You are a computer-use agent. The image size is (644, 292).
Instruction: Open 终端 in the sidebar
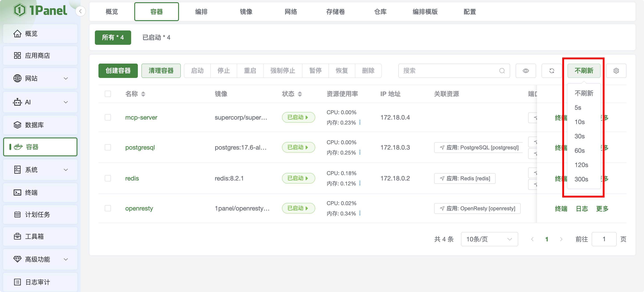click(x=40, y=192)
